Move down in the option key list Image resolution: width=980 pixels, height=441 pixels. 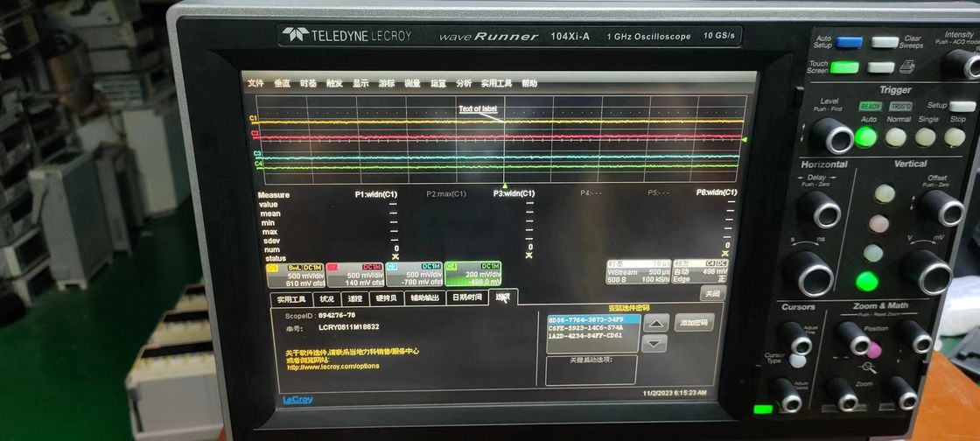click(x=654, y=344)
